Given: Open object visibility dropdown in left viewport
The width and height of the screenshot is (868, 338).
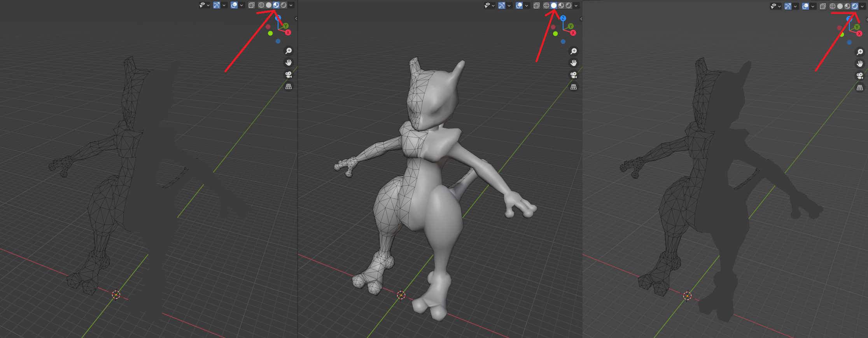Looking at the screenshot, I should pyautogui.click(x=205, y=5).
